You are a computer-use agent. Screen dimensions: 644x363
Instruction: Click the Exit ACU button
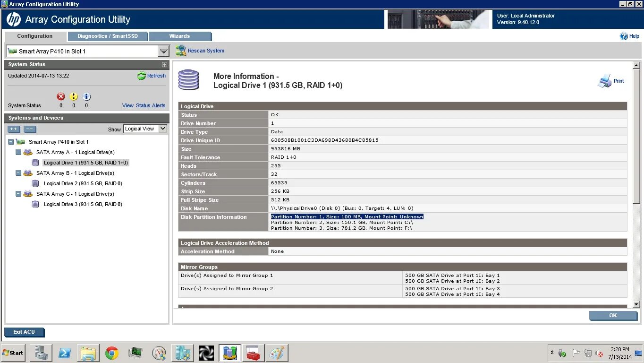[24, 332]
